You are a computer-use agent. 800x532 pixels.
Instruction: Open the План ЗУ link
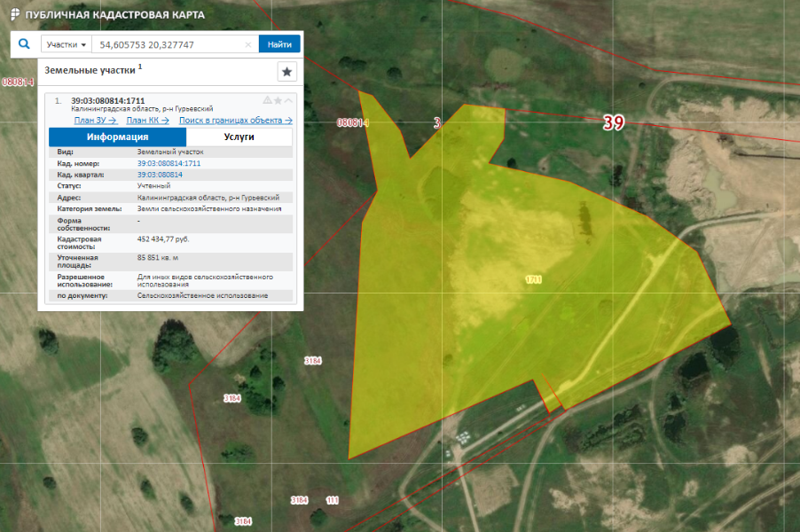click(95, 120)
